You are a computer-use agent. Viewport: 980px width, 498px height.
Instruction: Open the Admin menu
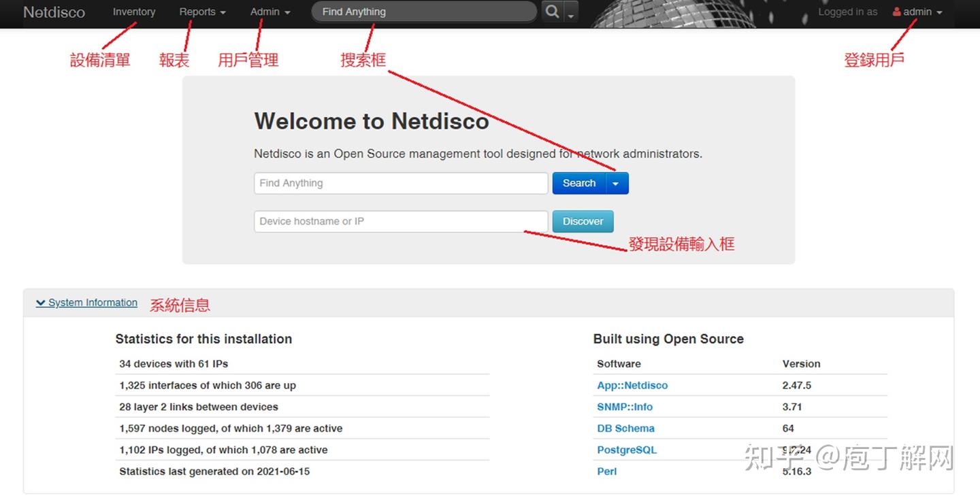pyautogui.click(x=265, y=12)
